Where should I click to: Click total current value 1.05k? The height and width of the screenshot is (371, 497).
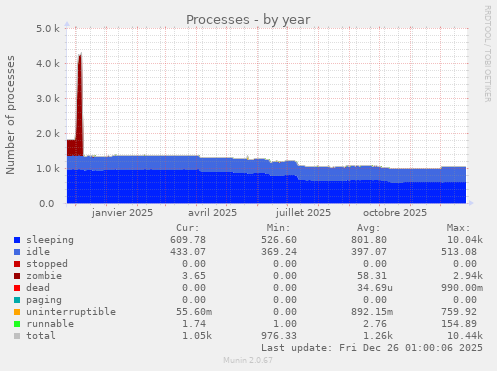[x=197, y=336]
